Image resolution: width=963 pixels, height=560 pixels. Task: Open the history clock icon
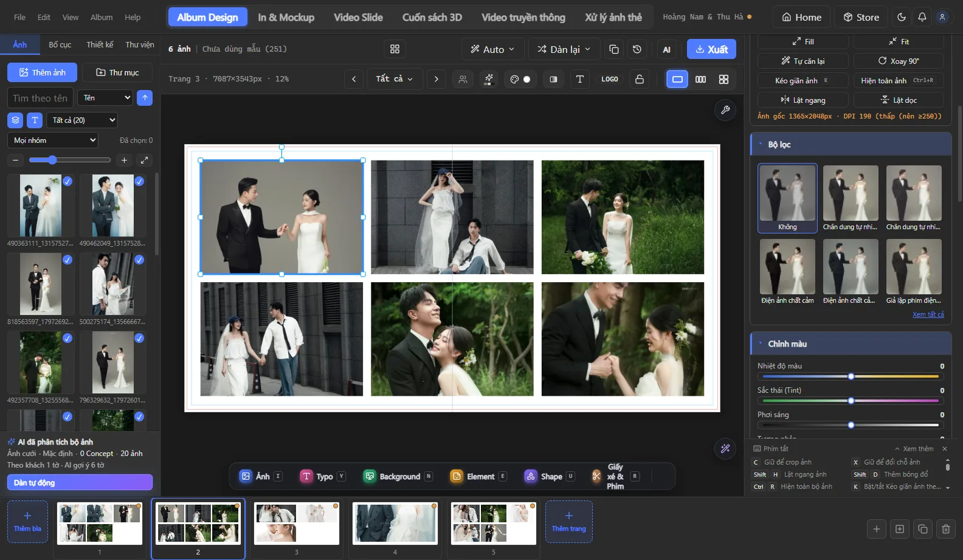click(x=637, y=49)
